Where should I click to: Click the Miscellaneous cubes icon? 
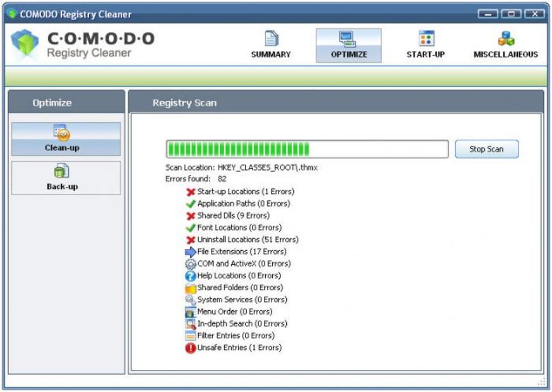[506, 38]
